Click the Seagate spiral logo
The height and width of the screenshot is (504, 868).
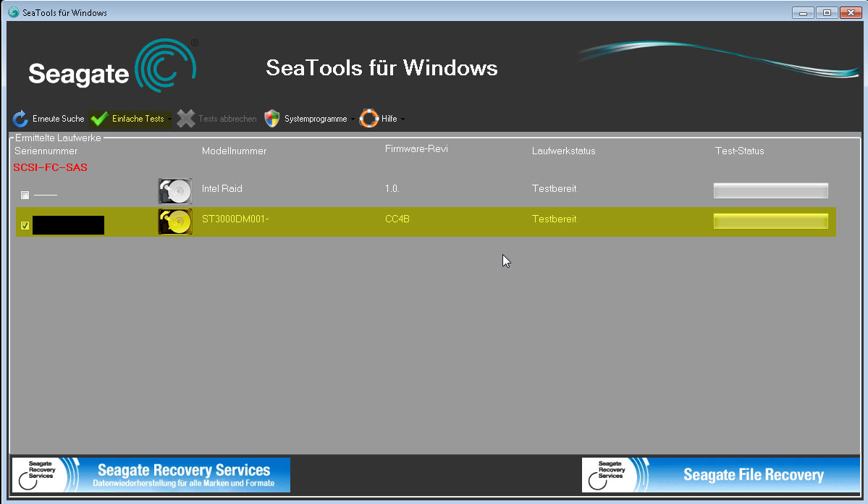(x=166, y=65)
